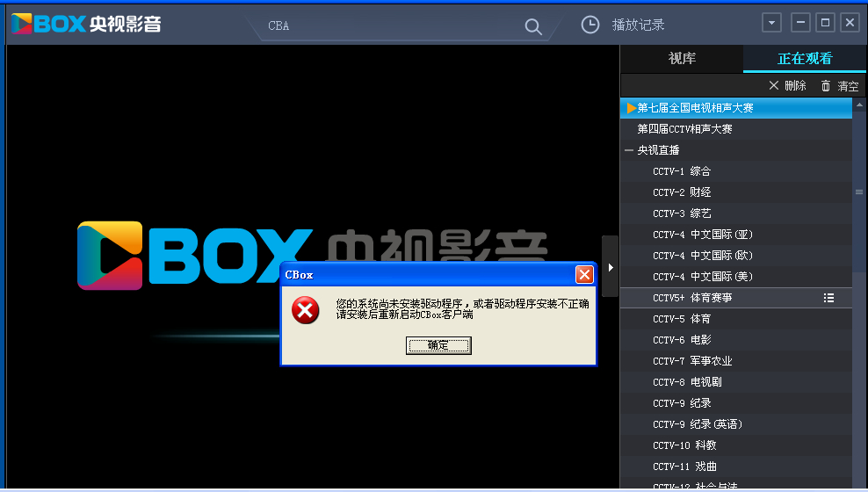Select 第四届CCTV相声大赛 entry
The height and width of the screenshot is (492, 868).
point(736,129)
